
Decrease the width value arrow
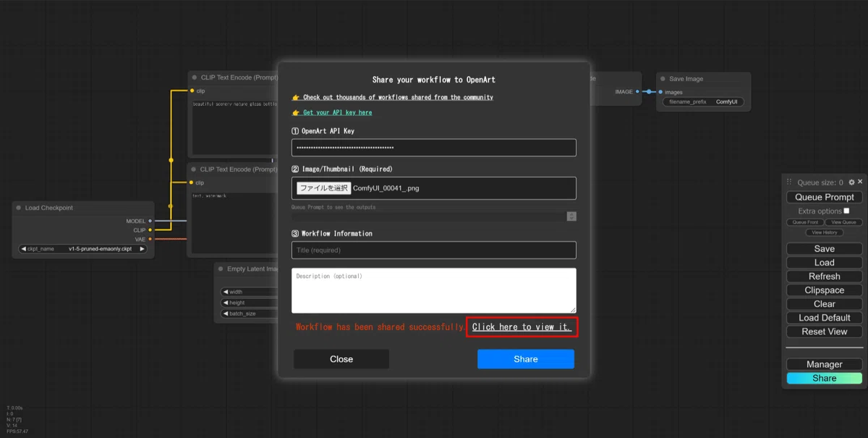(x=226, y=292)
